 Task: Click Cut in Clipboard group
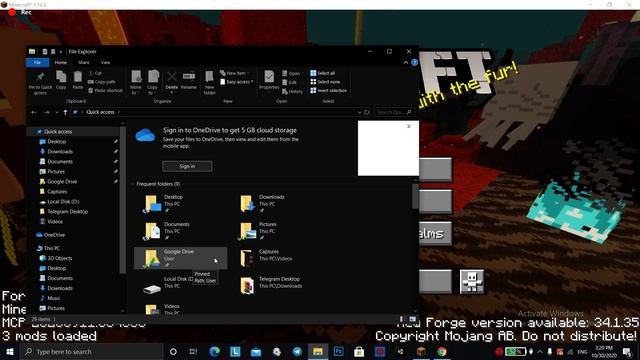pos(95,73)
